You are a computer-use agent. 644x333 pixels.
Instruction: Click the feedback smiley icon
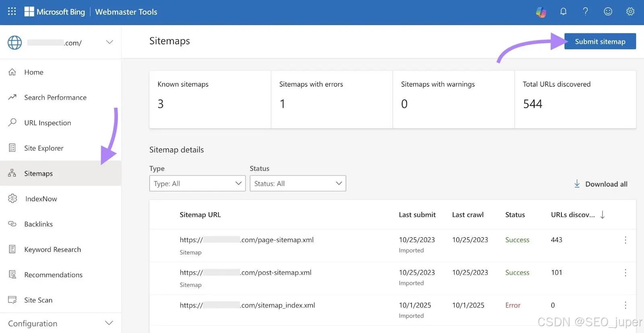click(x=608, y=12)
